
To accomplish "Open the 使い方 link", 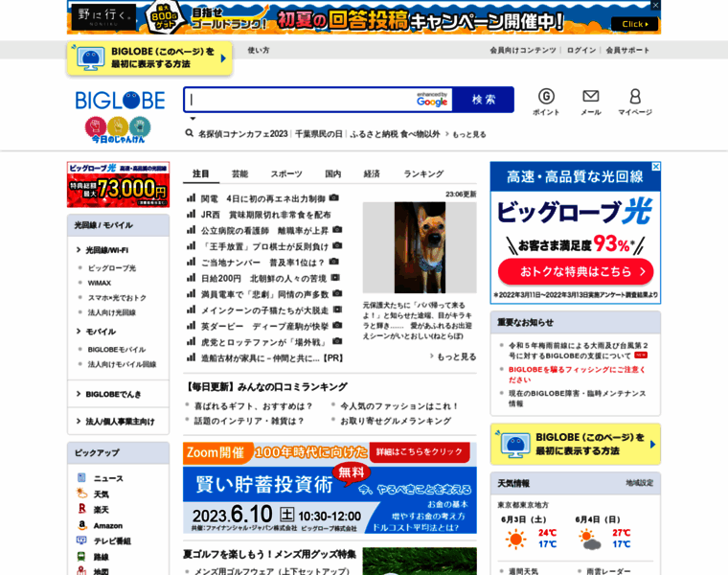I will [259, 50].
